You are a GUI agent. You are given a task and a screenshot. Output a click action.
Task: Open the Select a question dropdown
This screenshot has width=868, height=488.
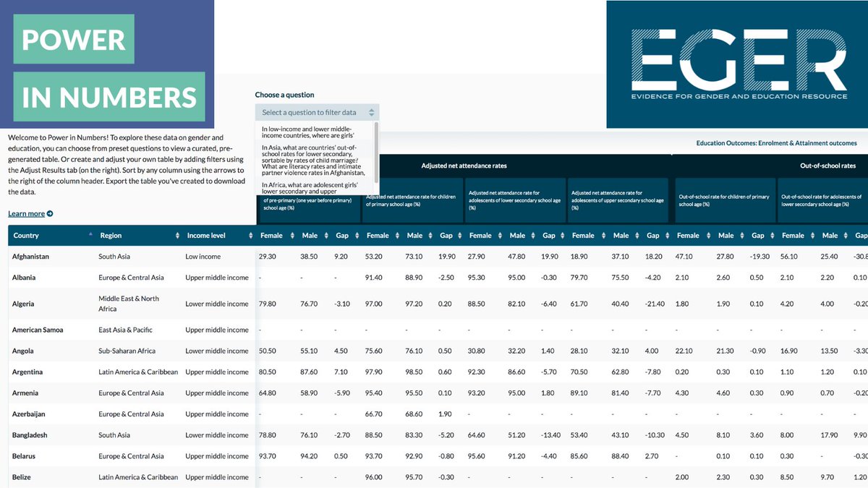click(317, 112)
